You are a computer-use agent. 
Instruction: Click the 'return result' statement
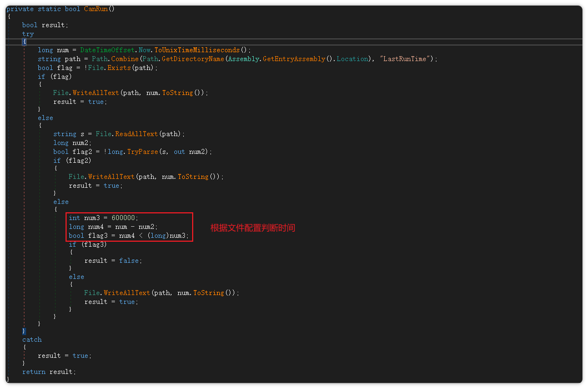pyautogui.click(x=48, y=372)
